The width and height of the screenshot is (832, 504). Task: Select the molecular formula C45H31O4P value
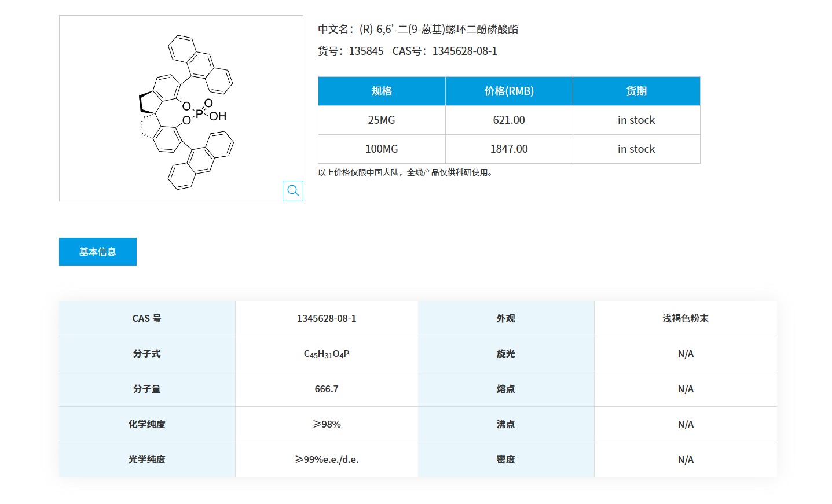(326, 353)
